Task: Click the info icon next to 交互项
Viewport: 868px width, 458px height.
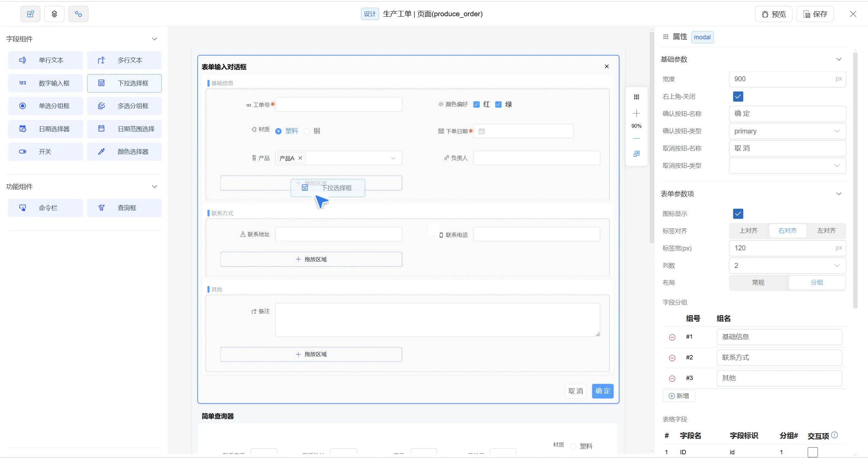Action: point(834,435)
